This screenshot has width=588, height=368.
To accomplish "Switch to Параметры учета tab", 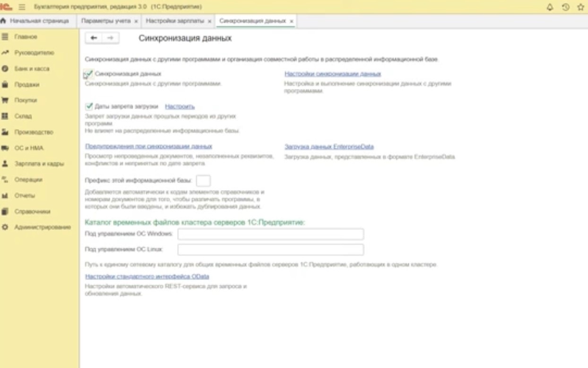I will pos(102,21).
